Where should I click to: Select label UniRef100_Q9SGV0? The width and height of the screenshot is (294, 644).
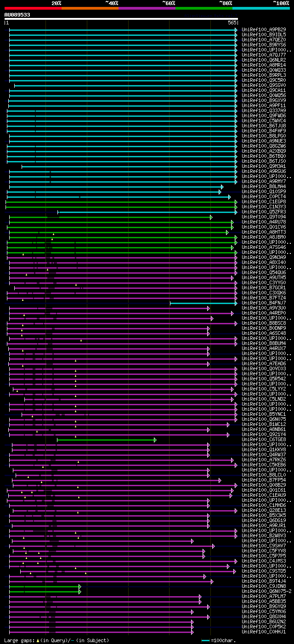pos(264,85)
